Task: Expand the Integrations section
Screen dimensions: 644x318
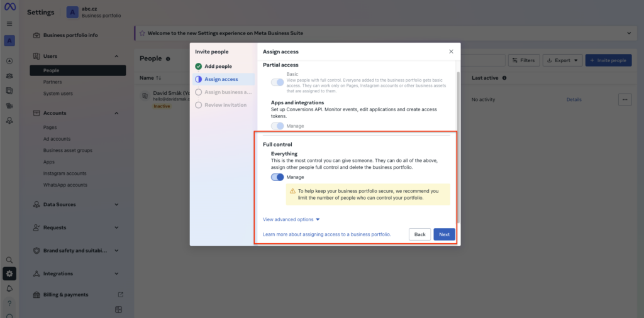Action: tap(116, 273)
